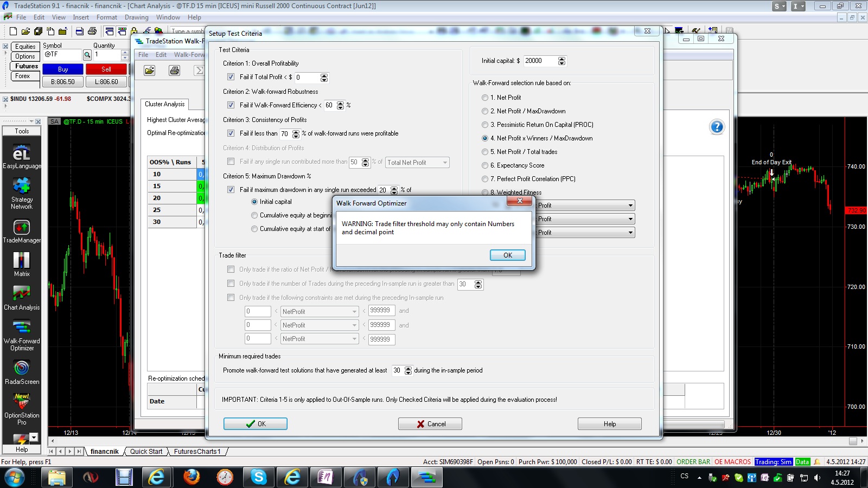
Task: Select '1. Net Profit' selection rule
Action: (x=485, y=98)
